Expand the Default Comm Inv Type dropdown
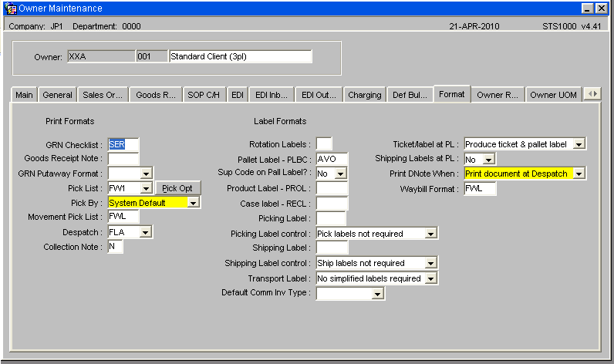Screen dimensions: 614x364 pyautogui.click(x=377, y=293)
